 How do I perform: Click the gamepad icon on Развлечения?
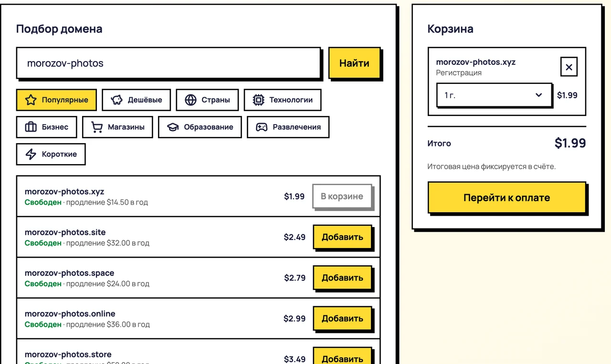(x=262, y=127)
